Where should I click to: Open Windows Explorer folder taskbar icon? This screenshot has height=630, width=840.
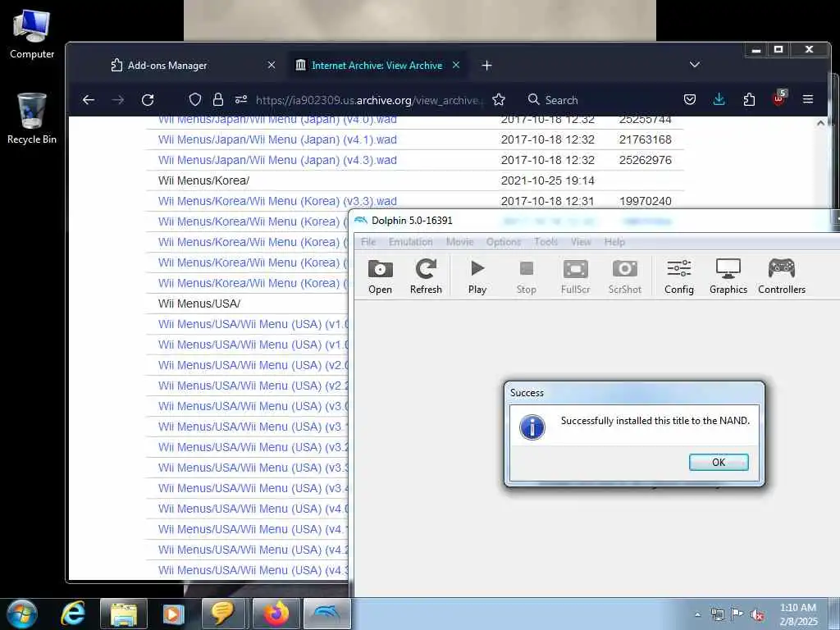click(123, 614)
